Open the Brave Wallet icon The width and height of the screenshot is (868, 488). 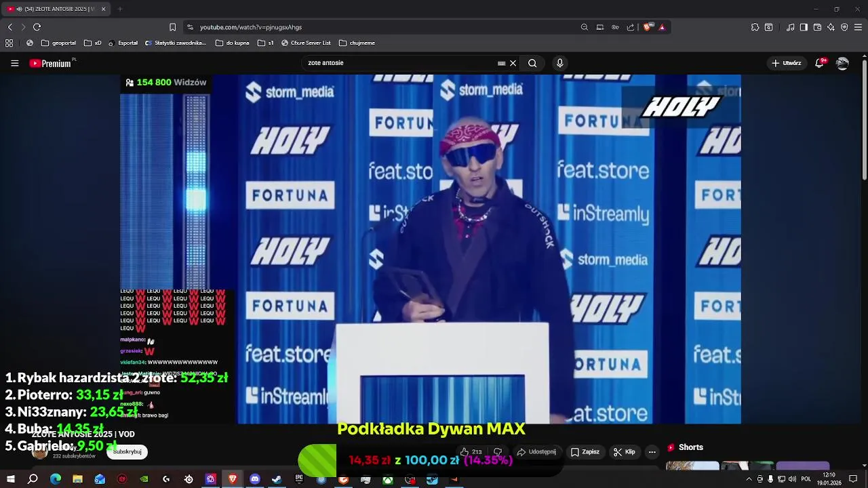click(817, 27)
